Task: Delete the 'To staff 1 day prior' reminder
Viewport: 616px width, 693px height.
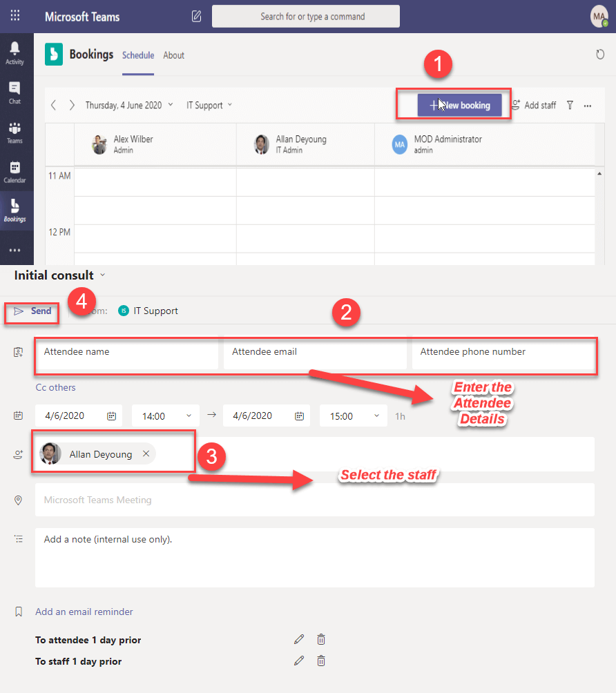Action: (321, 661)
